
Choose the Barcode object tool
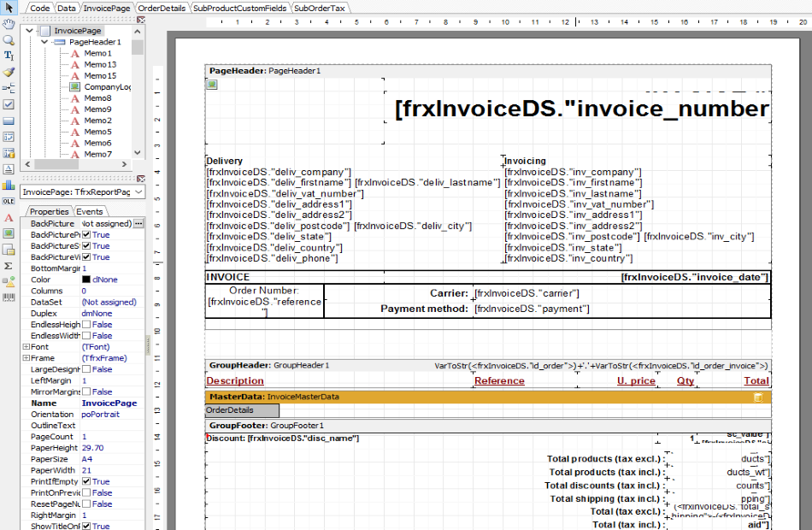(9, 297)
